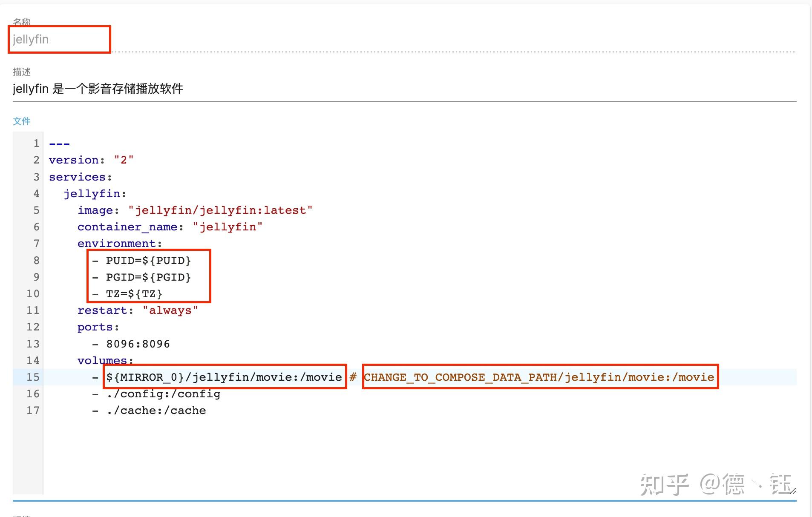Click the services: line in the editor
Image resolution: width=812 pixels, height=517 pixels.
[x=80, y=177]
